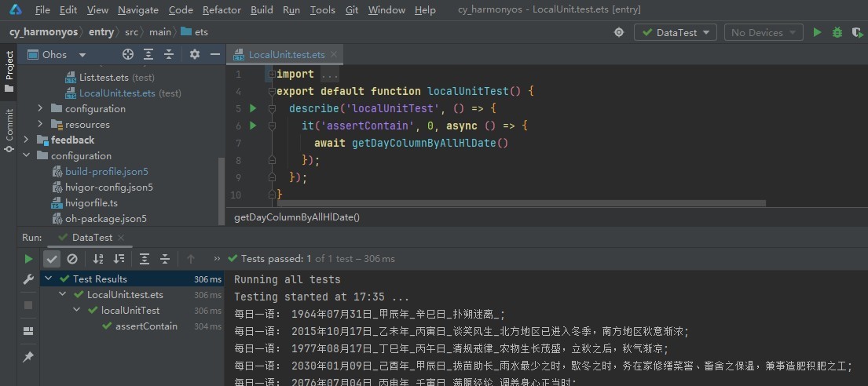Open the Commit tool window button

coord(9,131)
